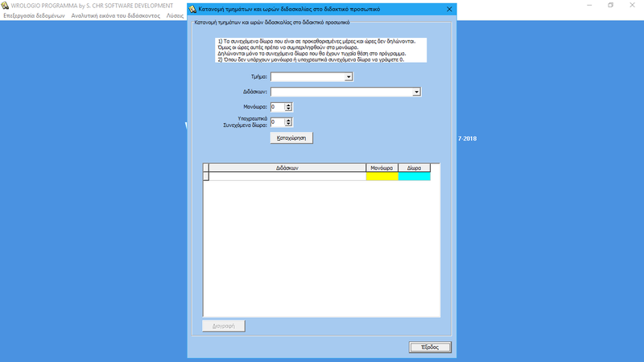644x362 pixels.
Task: Select the cyan Δίωρα cell
Action: pyautogui.click(x=414, y=176)
